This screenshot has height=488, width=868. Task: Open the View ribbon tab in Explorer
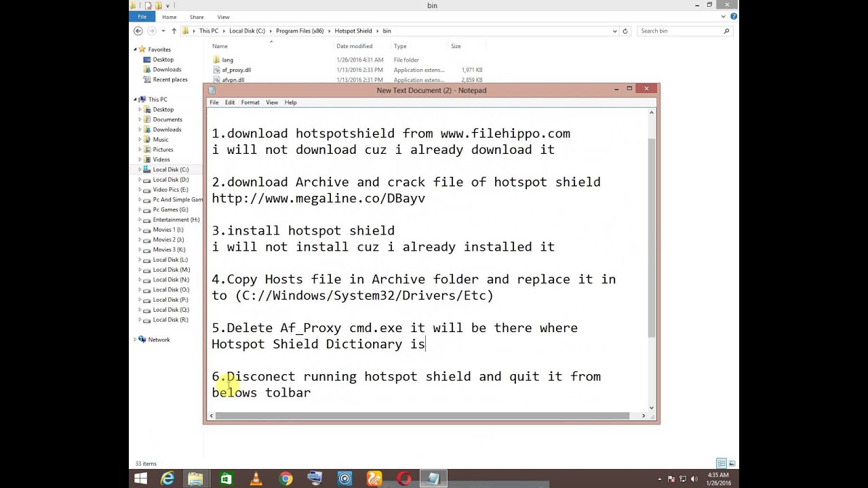(x=223, y=17)
